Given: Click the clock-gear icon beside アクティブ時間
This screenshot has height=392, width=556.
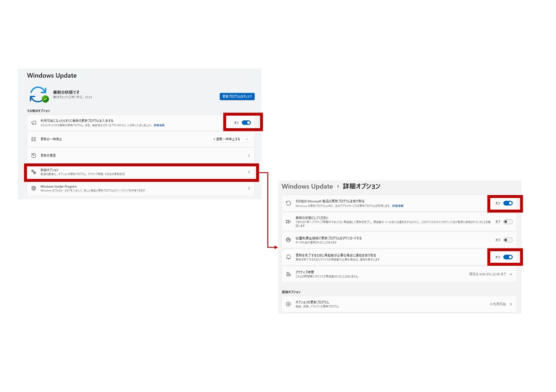Looking at the screenshot, I should [x=288, y=274].
